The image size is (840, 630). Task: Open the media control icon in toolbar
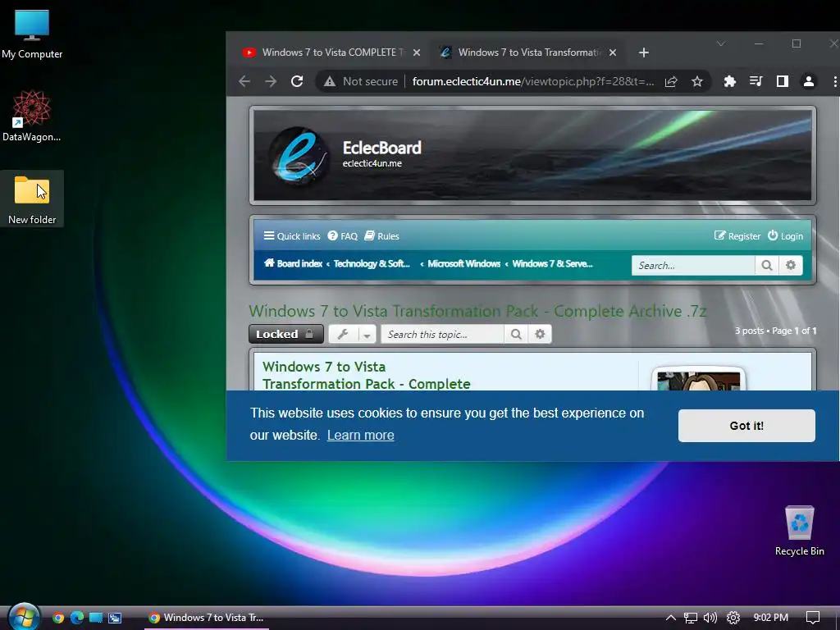(756, 81)
